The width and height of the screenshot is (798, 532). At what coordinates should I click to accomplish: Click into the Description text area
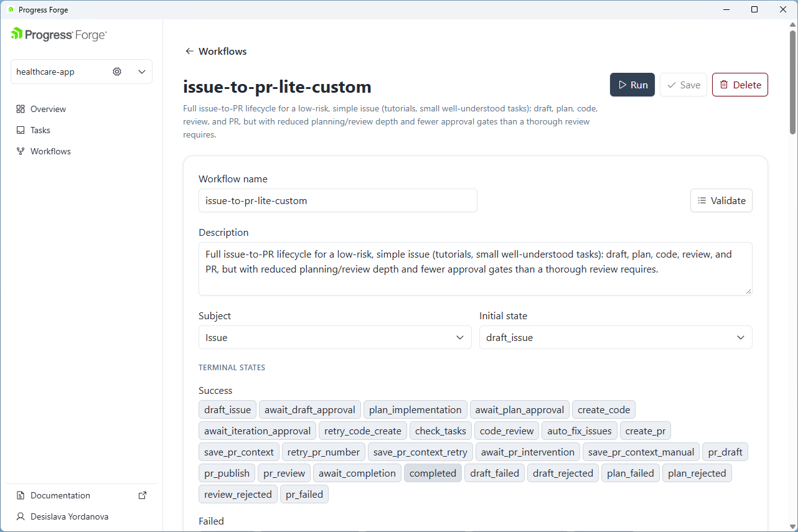(x=476, y=269)
